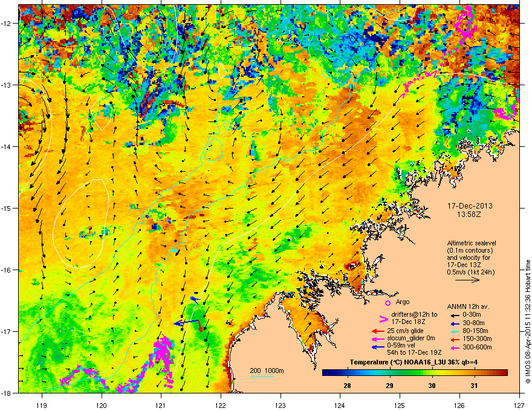Click the 'ANMN 12h av.' heading
The image size is (532, 411).
coord(468,307)
